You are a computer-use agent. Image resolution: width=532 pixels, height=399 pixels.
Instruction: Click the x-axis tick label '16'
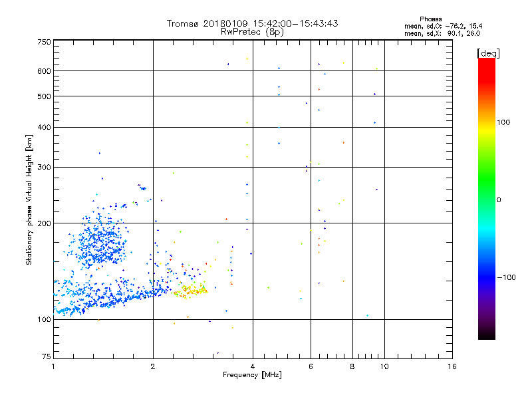[452, 366]
